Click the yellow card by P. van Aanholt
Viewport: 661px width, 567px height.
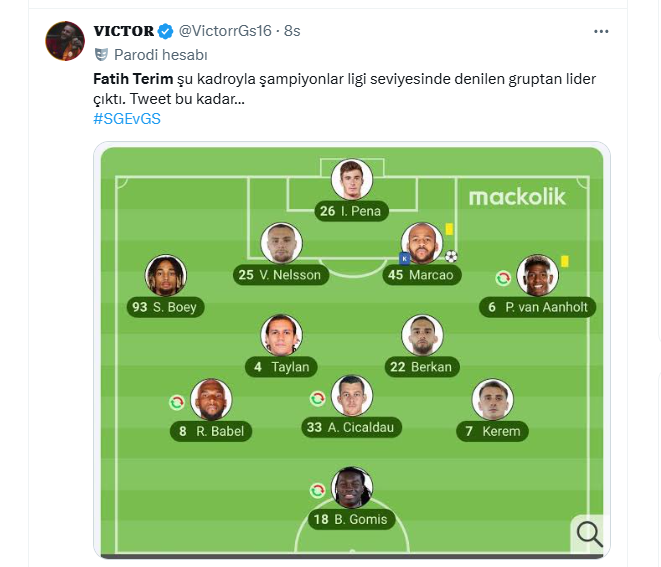(x=565, y=261)
